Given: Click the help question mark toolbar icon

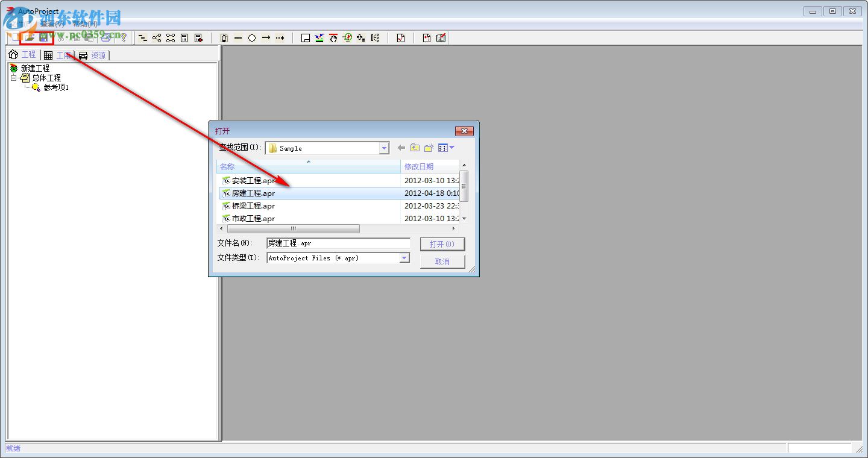Looking at the screenshot, I should click(123, 38).
